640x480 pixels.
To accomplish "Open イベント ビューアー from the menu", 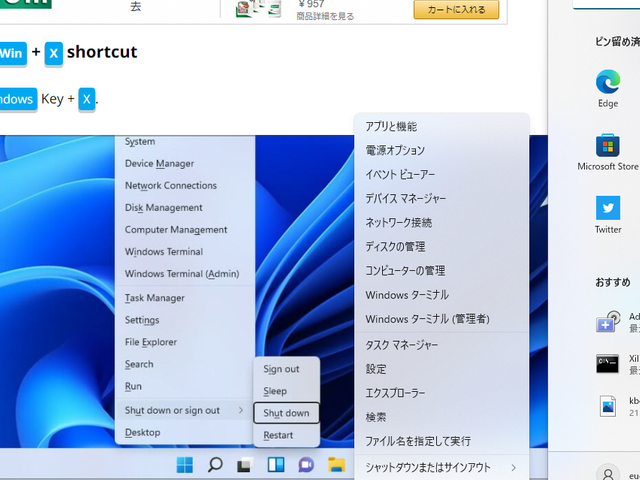I will point(442,175).
